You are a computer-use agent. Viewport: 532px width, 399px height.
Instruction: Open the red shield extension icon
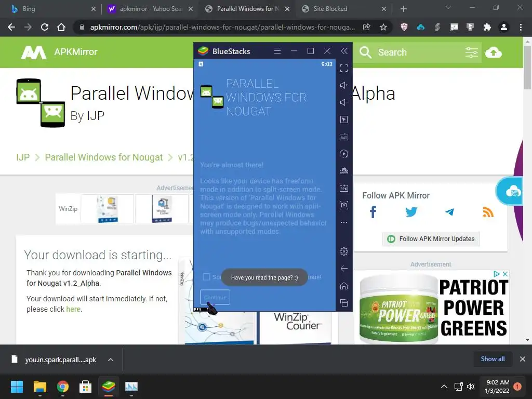(404, 27)
